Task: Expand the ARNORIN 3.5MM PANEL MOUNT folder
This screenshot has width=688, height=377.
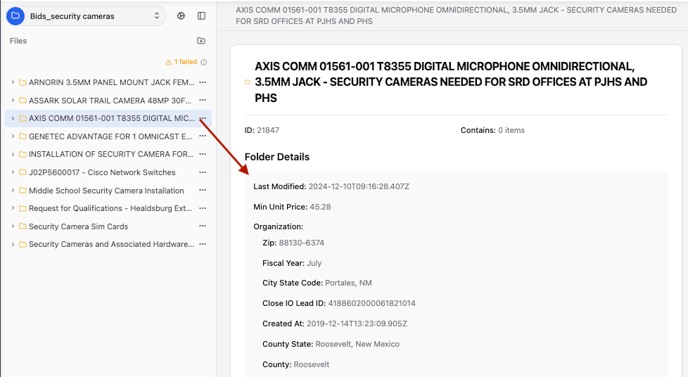Action: 12,82
